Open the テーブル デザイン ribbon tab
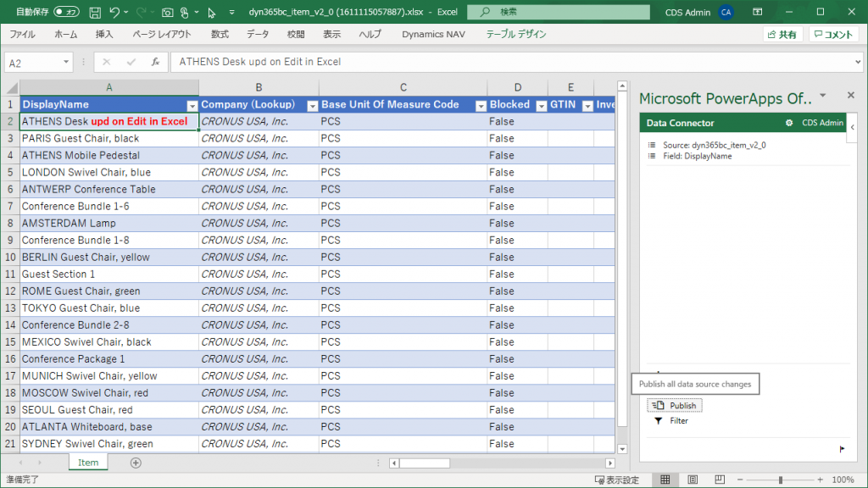Screen dimensions: 868x488 coord(516,34)
